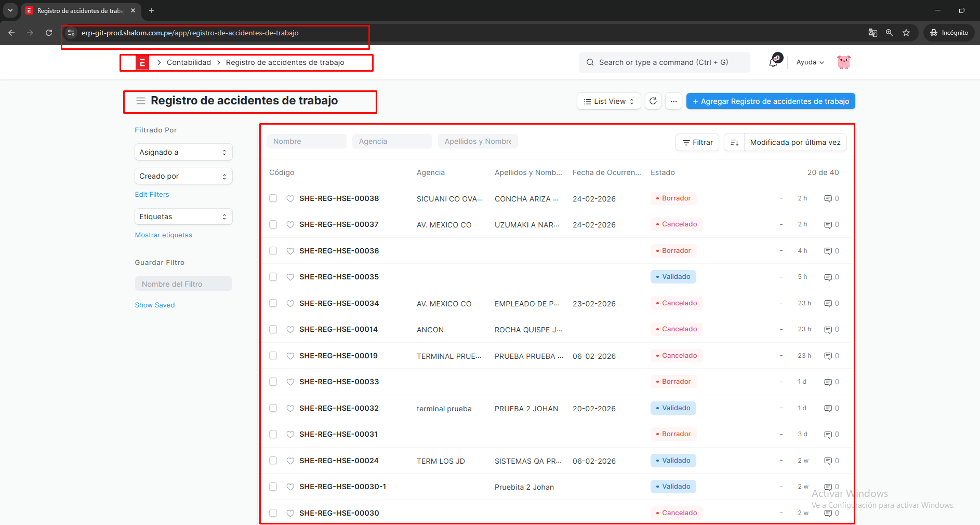Open the three-dots more options menu
980x525 pixels.
(673, 101)
